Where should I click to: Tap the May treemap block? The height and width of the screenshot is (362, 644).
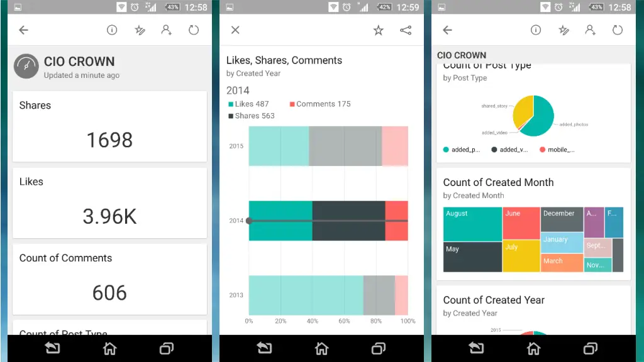pyautogui.click(x=472, y=257)
